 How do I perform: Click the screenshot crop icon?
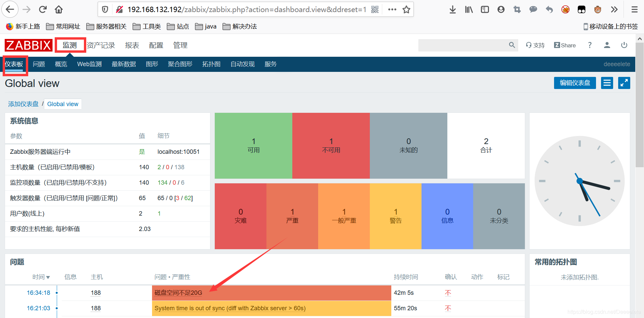pyautogui.click(x=517, y=9)
